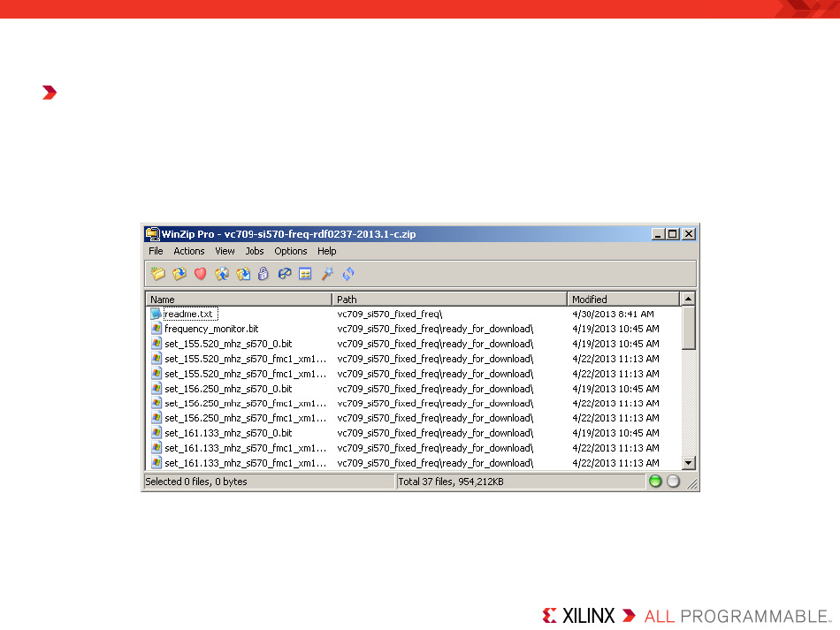Minimize the WinZip Pro window
The height and width of the screenshot is (630, 840).
pyautogui.click(x=658, y=234)
